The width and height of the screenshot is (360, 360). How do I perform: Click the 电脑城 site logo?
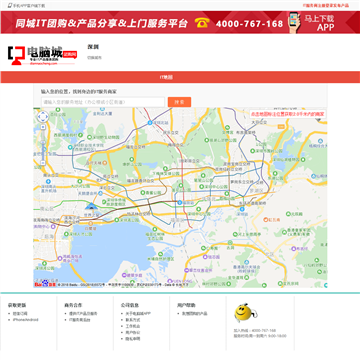tap(42, 55)
